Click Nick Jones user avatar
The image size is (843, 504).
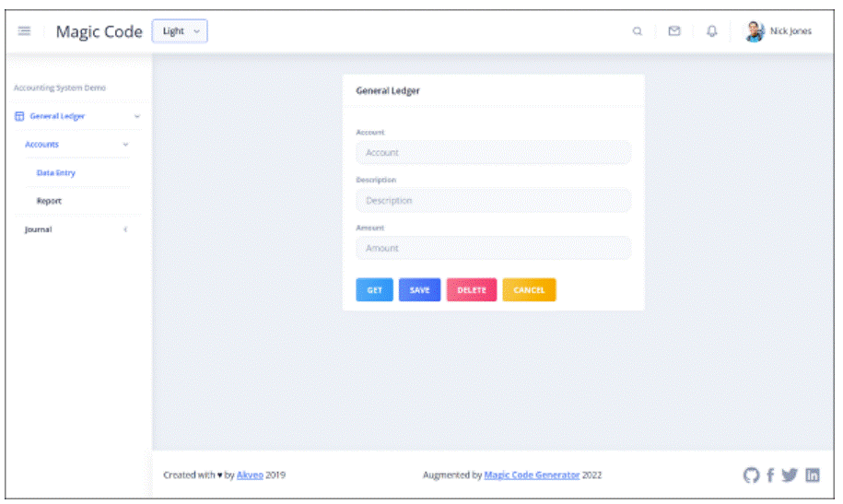pyautogui.click(x=755, y=31)
